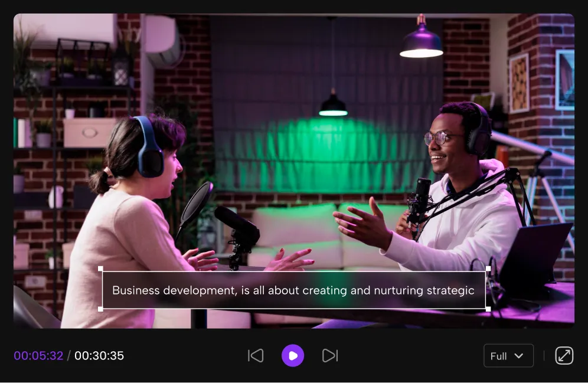Click the current timecode 00:05:32
Screen dimensions: 588x383
(38, 356)
